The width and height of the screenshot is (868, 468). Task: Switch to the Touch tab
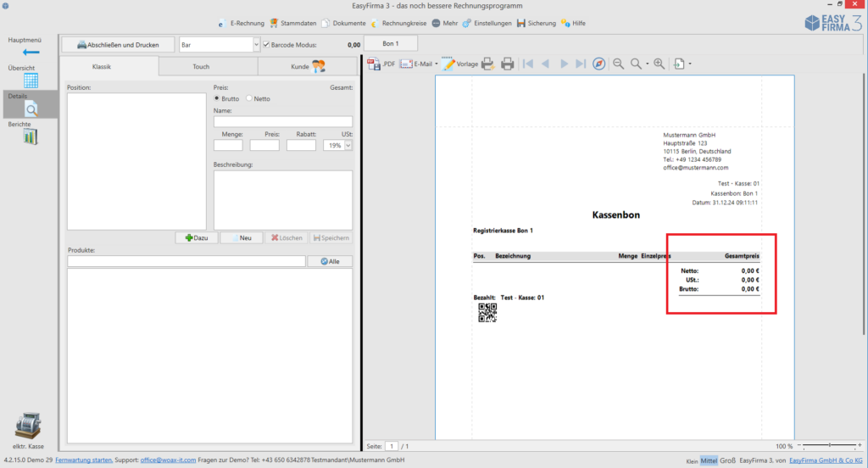201,66
